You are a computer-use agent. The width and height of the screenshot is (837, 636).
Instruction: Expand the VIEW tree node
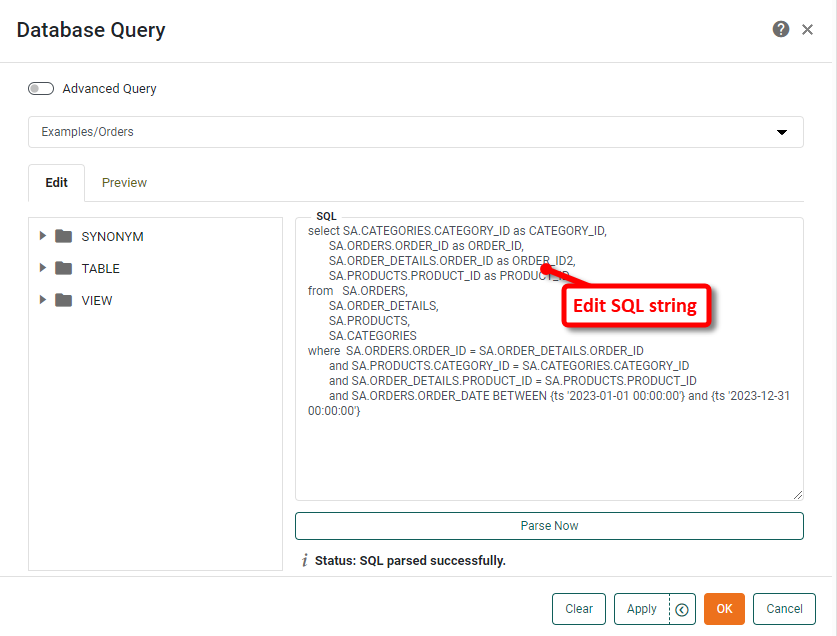[x=42, y=300]
